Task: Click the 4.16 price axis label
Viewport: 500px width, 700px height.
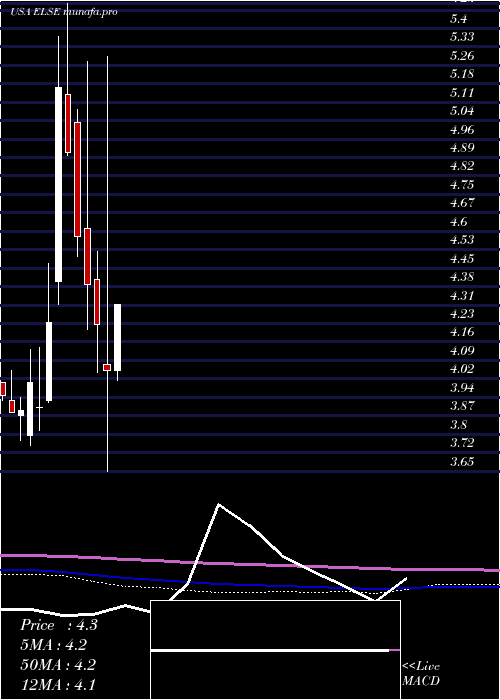Action: coord(462,332)
